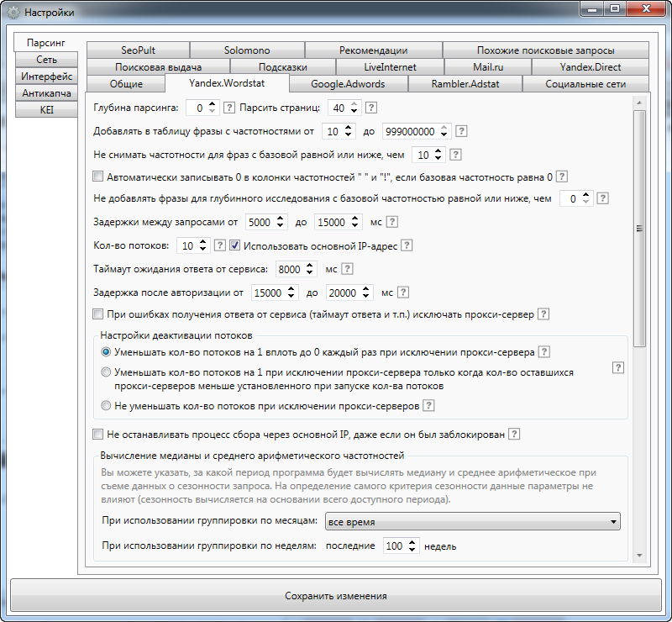
Task: Click the scrollbar up arrow
Action: (639, 103)
